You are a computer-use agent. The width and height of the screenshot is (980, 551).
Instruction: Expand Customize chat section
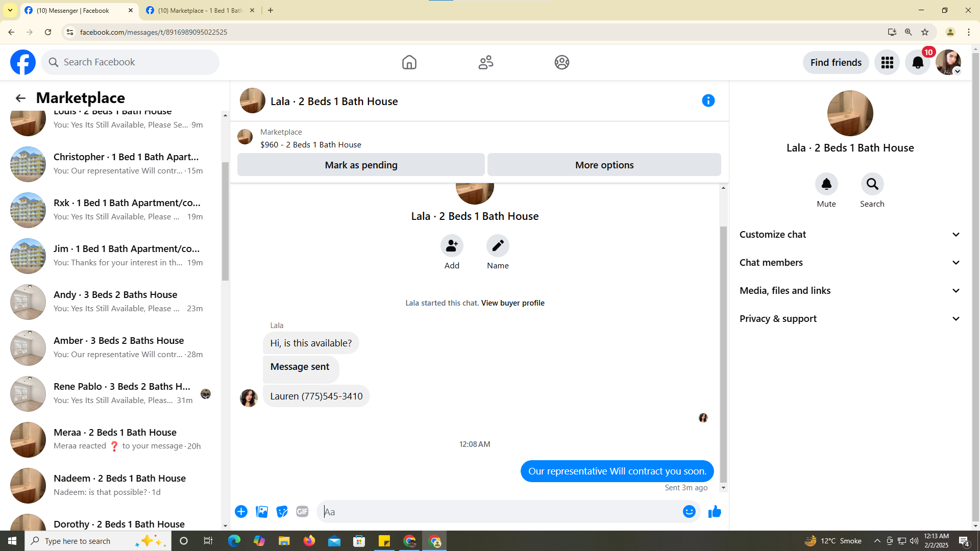850,234
